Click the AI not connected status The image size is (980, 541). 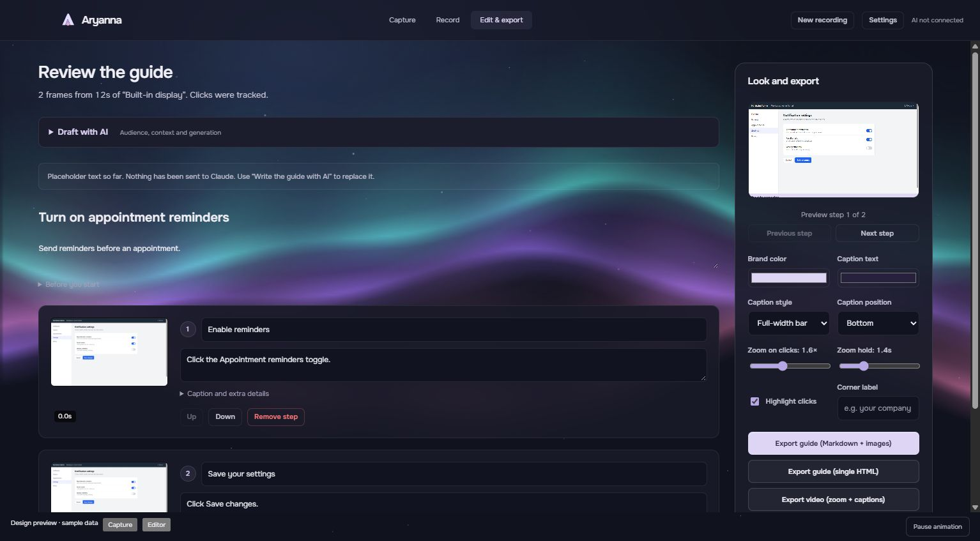(x=937, y=20)
